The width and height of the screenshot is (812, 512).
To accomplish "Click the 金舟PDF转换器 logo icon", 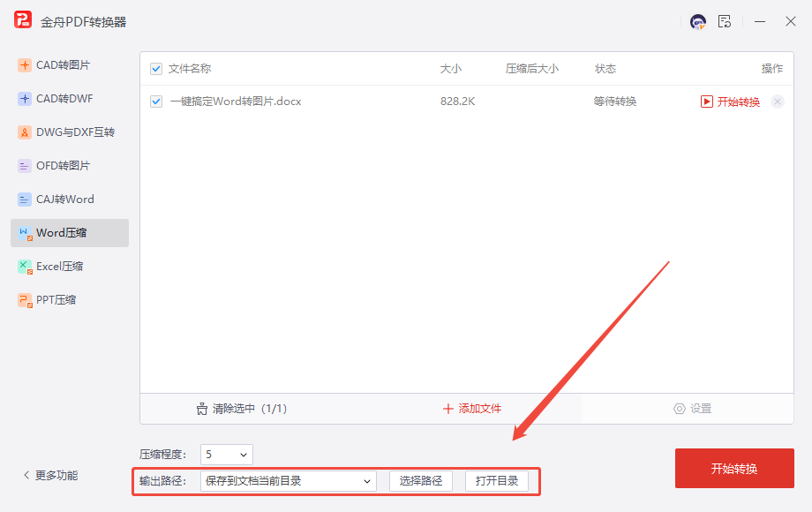I will click(x=23, y=20).
